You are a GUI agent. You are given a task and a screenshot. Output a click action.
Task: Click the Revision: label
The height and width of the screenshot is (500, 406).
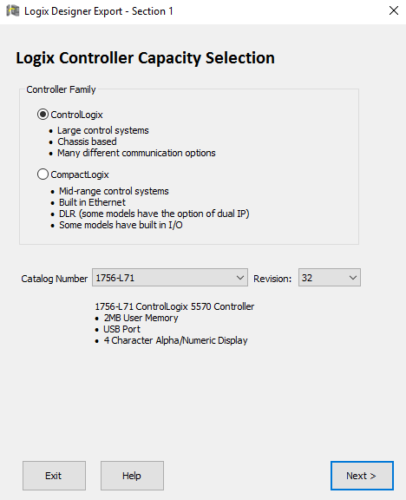tap(272, 279)
